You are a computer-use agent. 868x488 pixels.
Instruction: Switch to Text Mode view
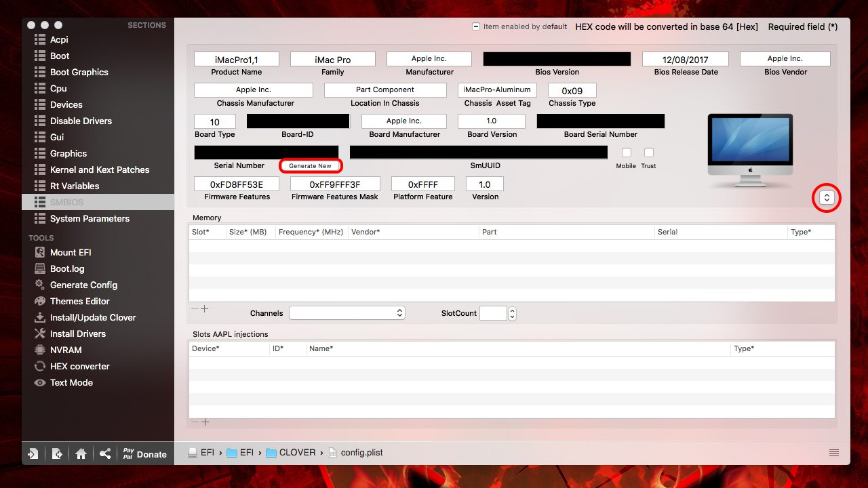[x=71, y=382]
